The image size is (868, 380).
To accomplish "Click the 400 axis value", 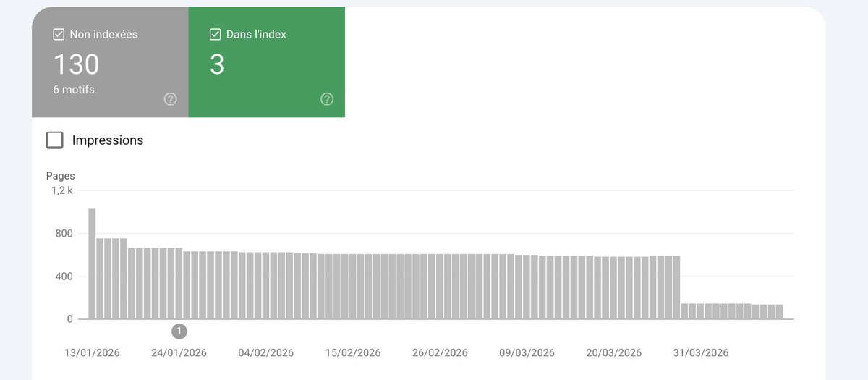I will pos(64,276).
